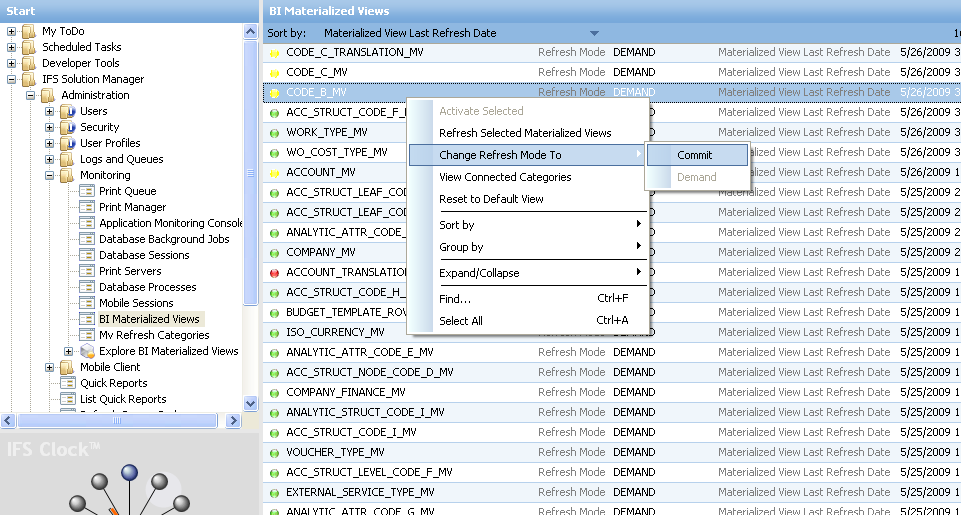
Task: Choose Commit refresh mode from submenu
Action: (x=695, y=155)
